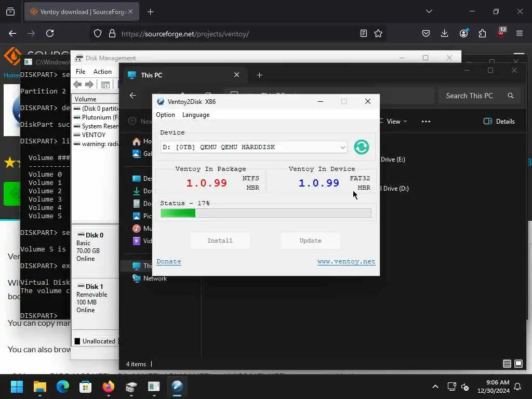Click the site padlock icon in Firefox
The image size is (532, 399).
pos(112,33)
